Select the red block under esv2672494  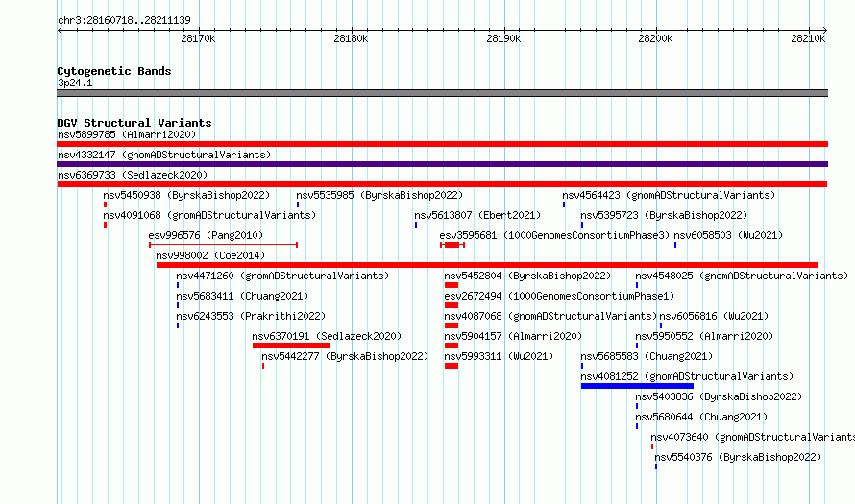[451, 305]
